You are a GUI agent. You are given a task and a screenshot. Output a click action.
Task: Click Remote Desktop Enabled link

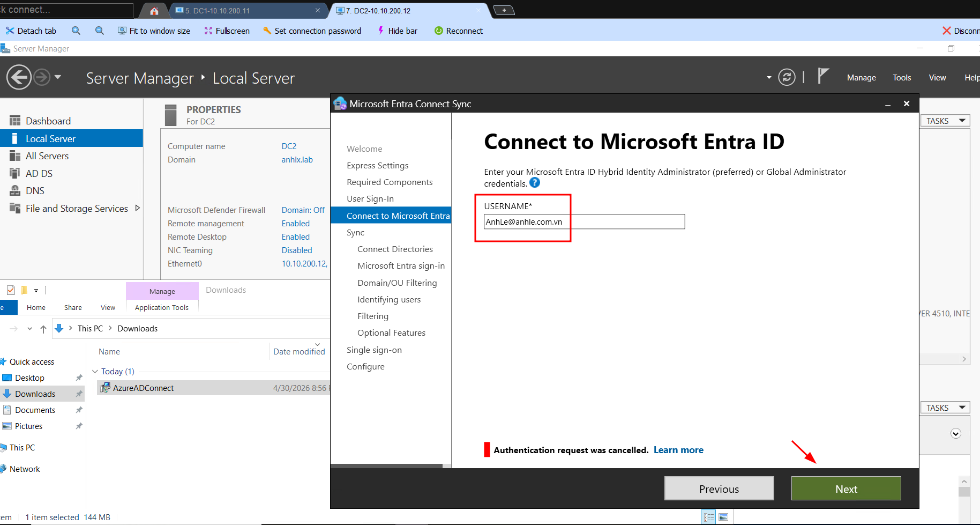(x=295, y=237)
